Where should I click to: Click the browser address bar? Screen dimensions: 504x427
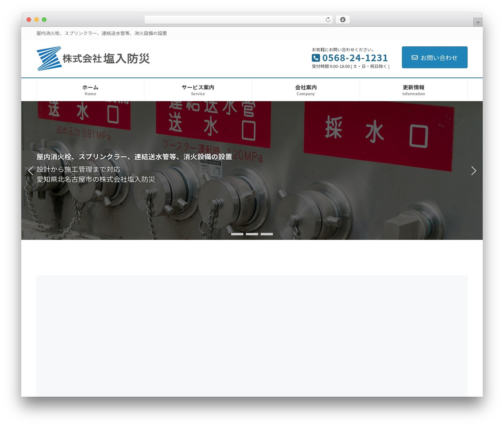(x=239, y=20)
